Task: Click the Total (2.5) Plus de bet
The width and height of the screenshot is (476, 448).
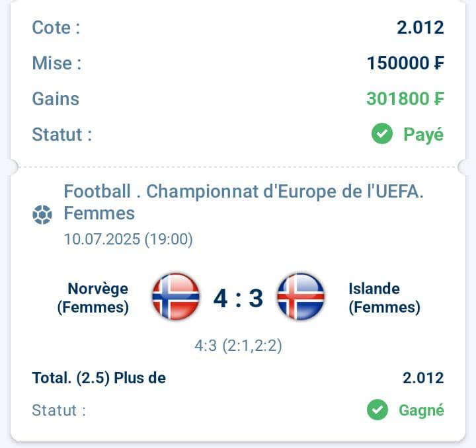Action: pos(99,378)
